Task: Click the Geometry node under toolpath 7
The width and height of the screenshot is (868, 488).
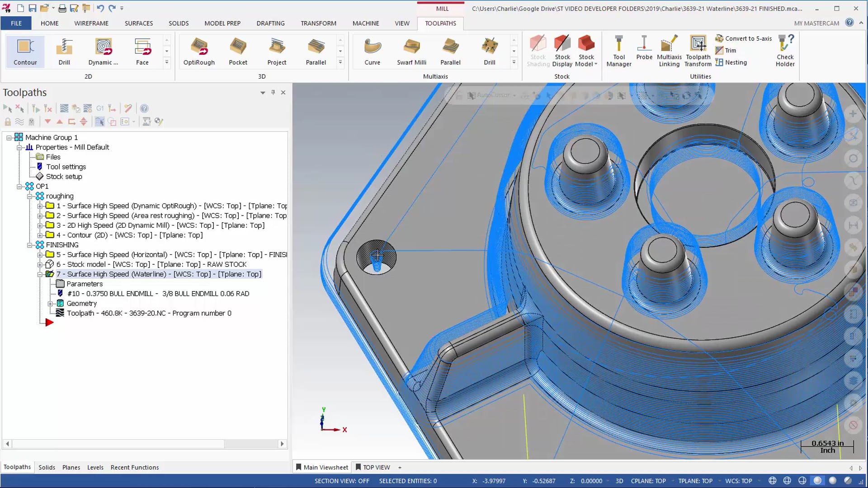Action: [x=82, y=303]
